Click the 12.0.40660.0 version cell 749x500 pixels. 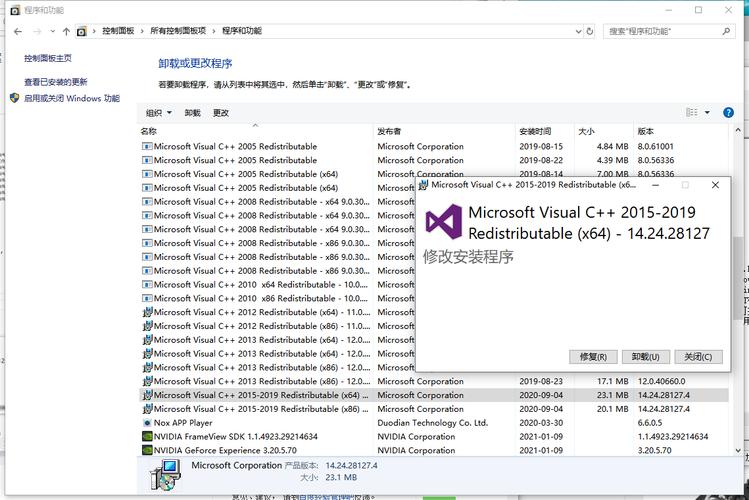(x=661, y=381)
